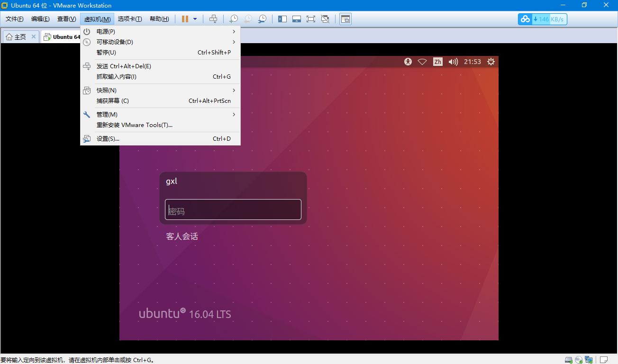The width and height of the screenshot is (618, 364).
Task: Open the snapshot manager toolbar icon
Action: tap(262, 19)
